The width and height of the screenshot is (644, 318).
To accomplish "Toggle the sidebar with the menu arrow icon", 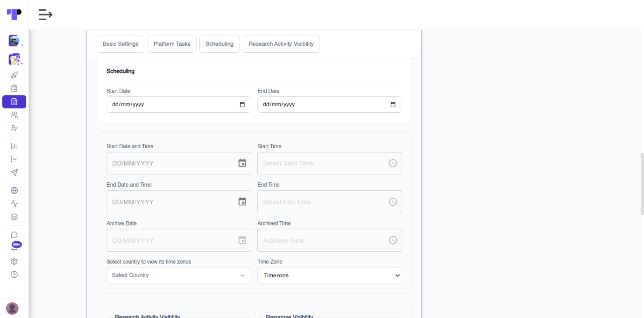I will click(x=45, y=14).
